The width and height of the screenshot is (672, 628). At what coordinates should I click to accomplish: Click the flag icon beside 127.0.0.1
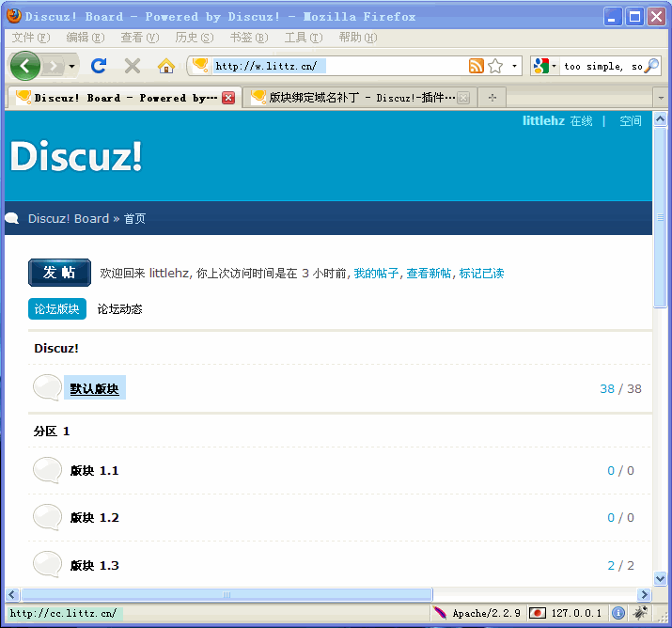[538, 613]
